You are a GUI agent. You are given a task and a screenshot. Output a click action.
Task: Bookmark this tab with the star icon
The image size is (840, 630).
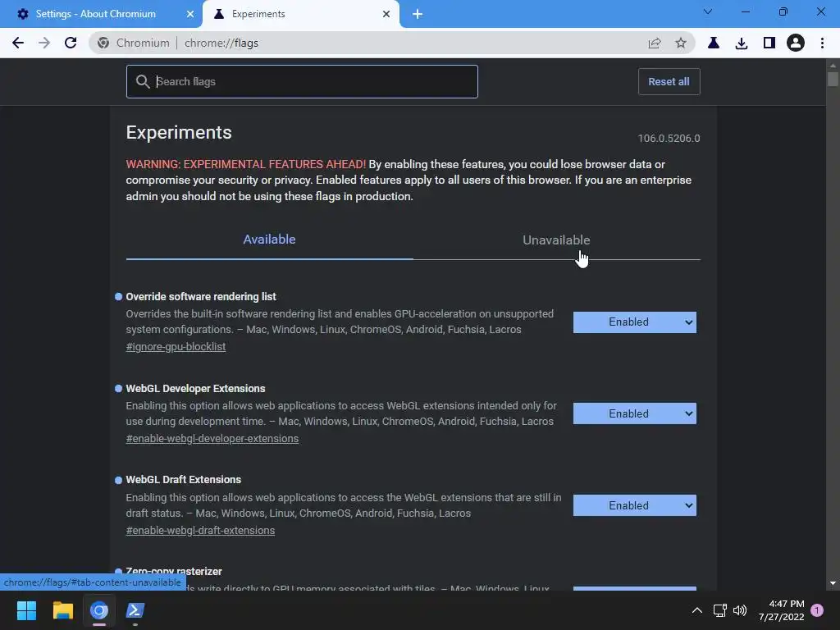(x=680, y=43)
